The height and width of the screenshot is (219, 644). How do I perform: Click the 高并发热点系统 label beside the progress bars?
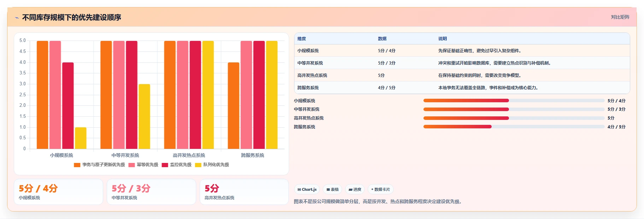309,118
